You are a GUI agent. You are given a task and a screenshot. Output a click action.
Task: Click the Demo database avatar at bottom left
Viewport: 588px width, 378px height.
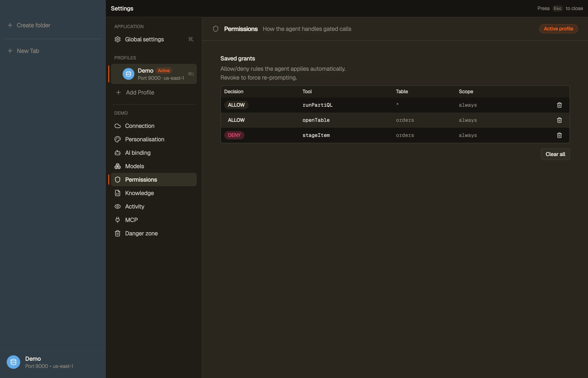(13, 362)
